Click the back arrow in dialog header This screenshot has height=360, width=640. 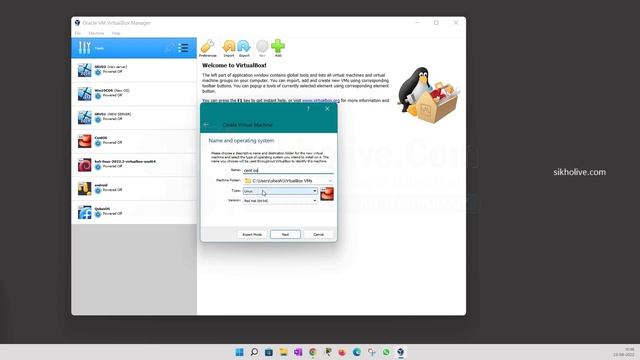tap(207, 124)
